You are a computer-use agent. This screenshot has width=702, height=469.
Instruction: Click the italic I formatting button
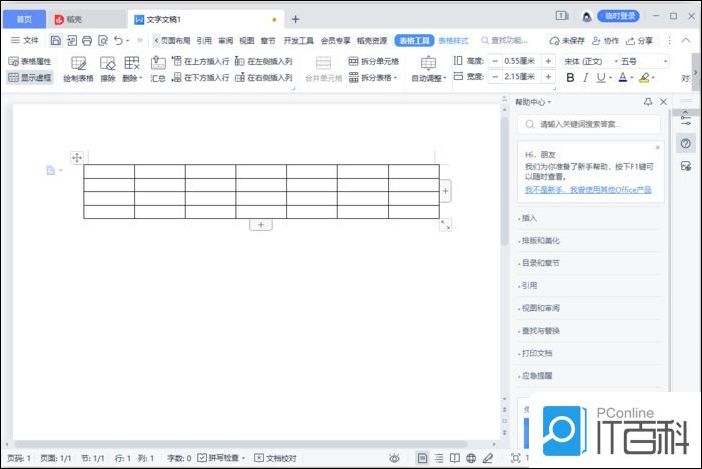(585, 77)
